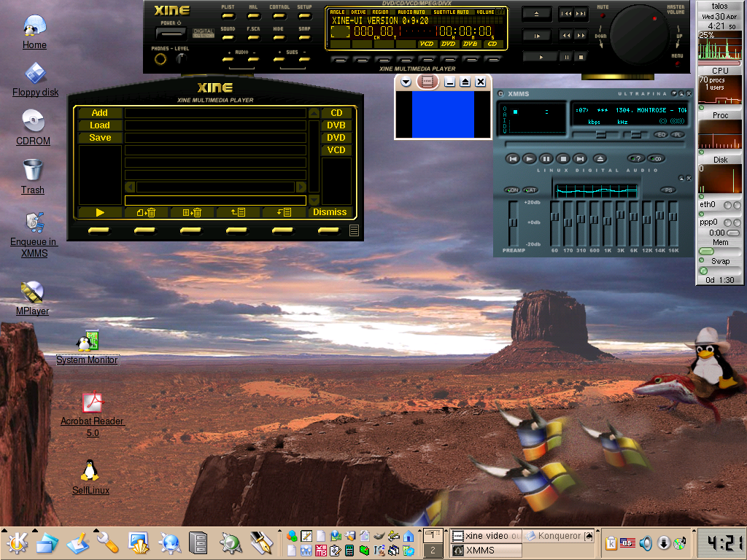Open XMMS equalizer PS presets button
Viewport: 747px width, 560px height.
click(668, 190)
